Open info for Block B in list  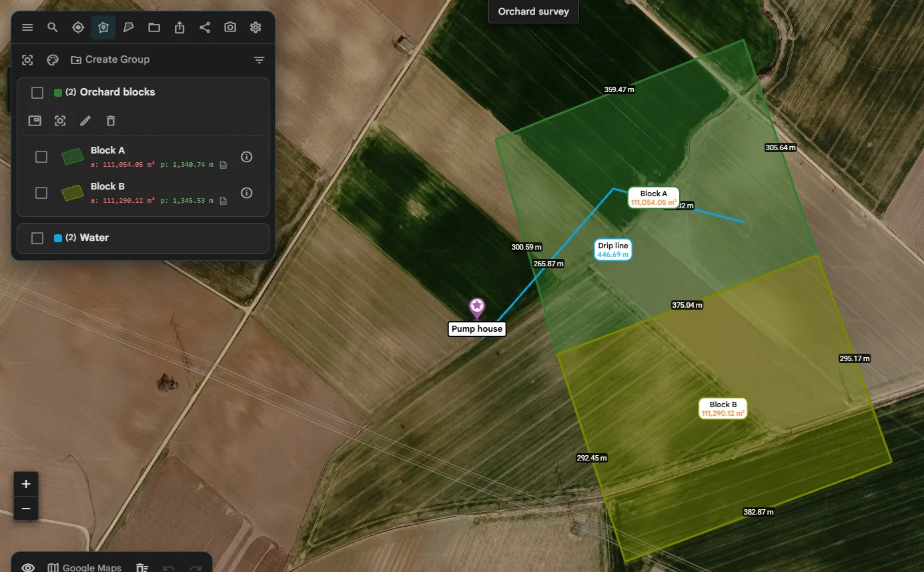click(246, 193)
